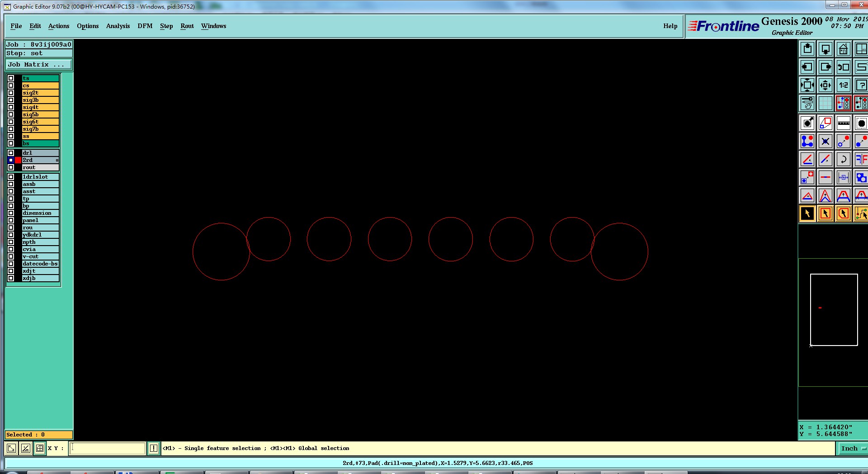Open the display options wrench-and-palette icon
The width and height of the screenshot is (868, 474).
click(807, 103)
